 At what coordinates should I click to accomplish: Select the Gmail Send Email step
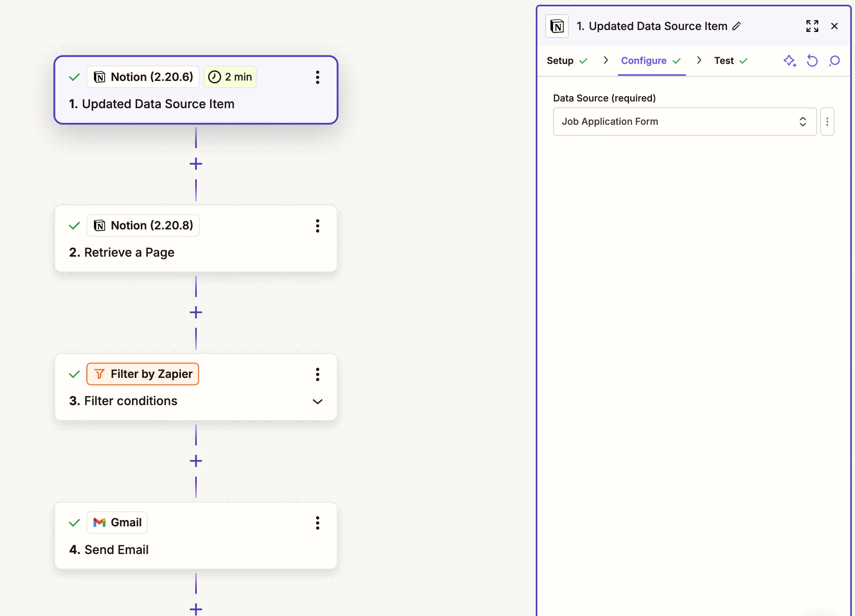point(196,549)
